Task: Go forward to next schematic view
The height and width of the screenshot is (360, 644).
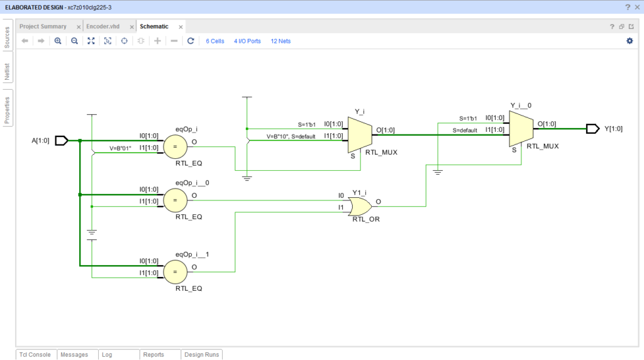Action: click(41, 41)
